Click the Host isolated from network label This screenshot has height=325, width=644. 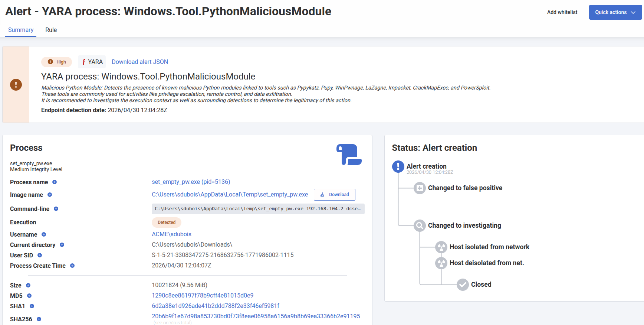click(x=489, y=247)
